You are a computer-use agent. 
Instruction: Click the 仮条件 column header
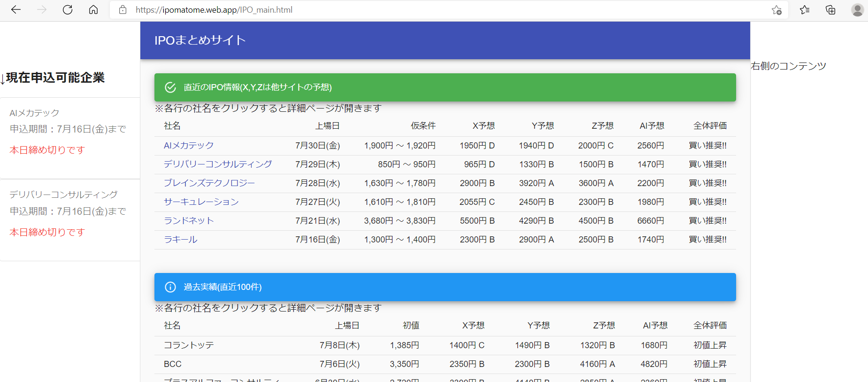click(423, 126)
